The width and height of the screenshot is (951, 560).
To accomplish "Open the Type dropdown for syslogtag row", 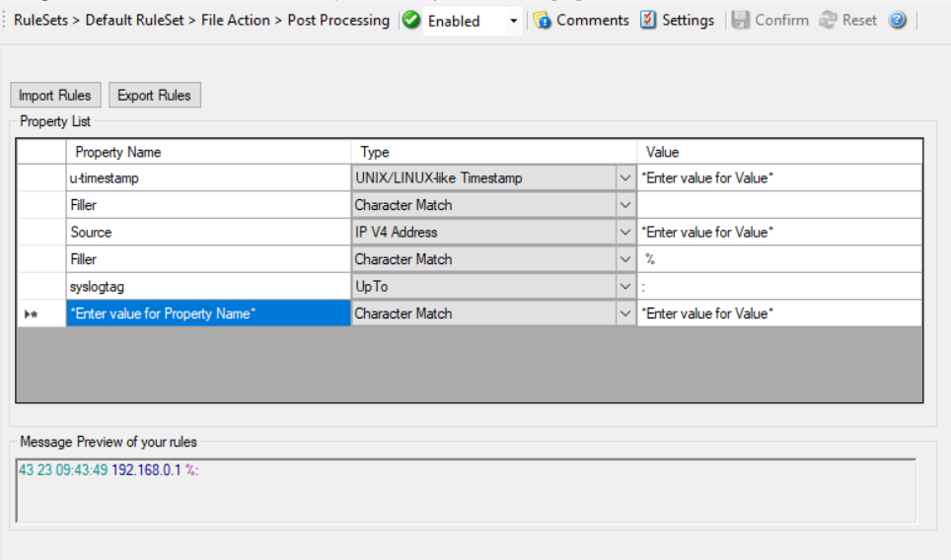I will coord(625,287).
